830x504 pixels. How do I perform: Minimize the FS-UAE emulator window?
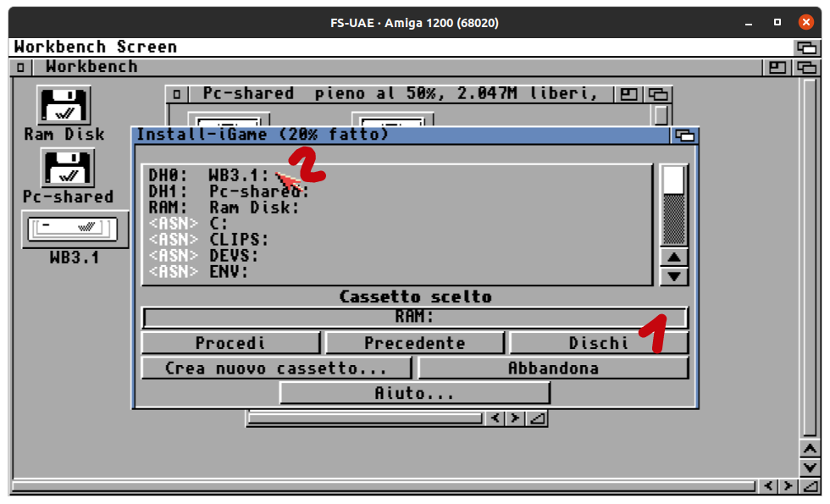pos(749,23)
